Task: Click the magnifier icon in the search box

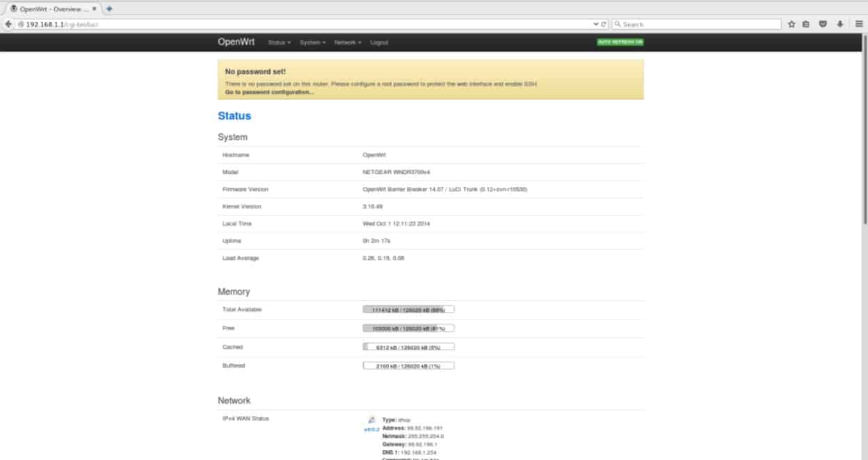Action: [618, 24]
